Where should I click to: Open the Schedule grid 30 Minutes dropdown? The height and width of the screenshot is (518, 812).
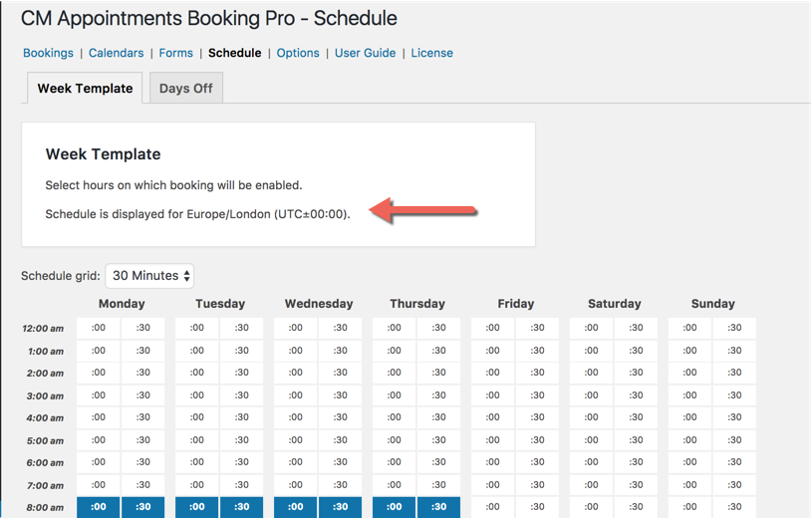pyautogui.click(x=149, y=276)
